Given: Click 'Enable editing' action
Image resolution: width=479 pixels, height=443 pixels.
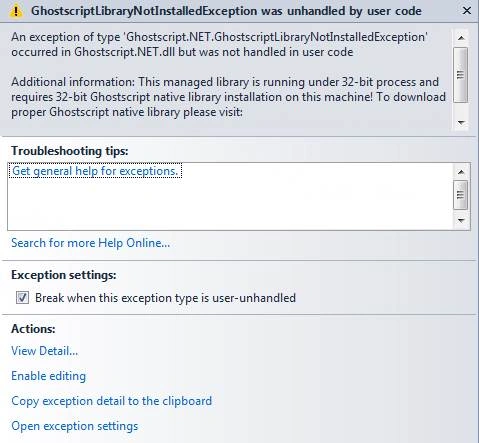Looking at the screenshot, I should 49,376.
